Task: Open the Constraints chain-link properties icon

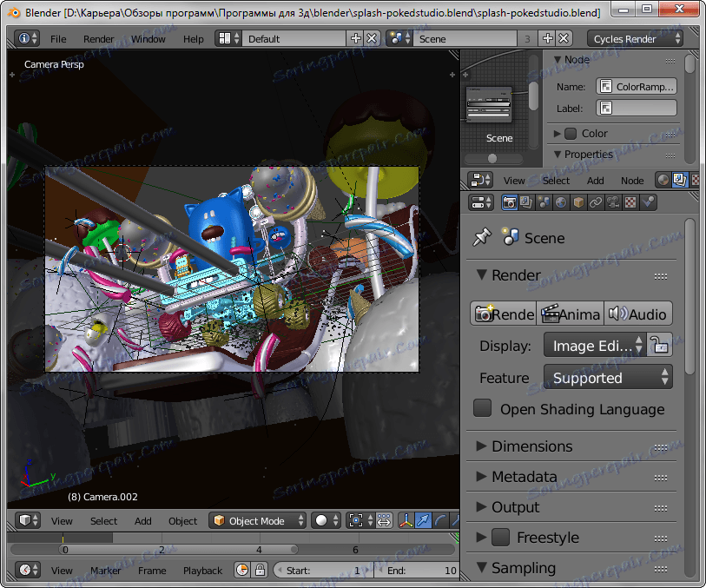Action: coord(596,202)
